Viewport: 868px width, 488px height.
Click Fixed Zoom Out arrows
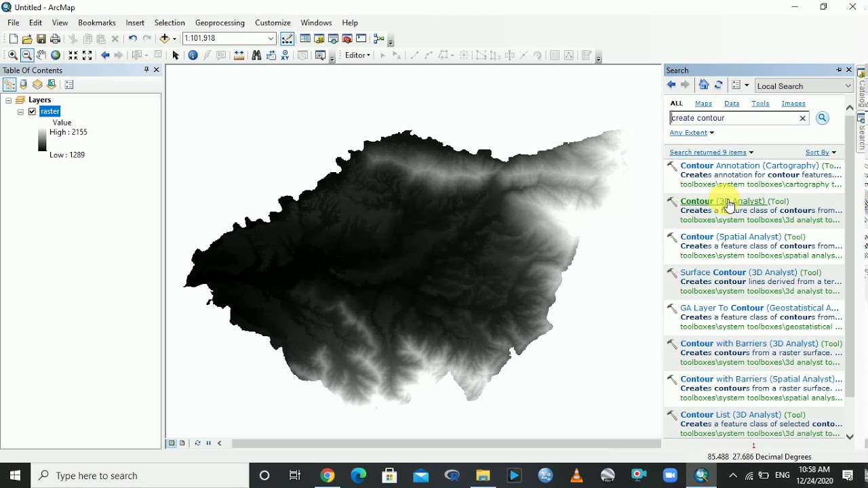[87, 56]
